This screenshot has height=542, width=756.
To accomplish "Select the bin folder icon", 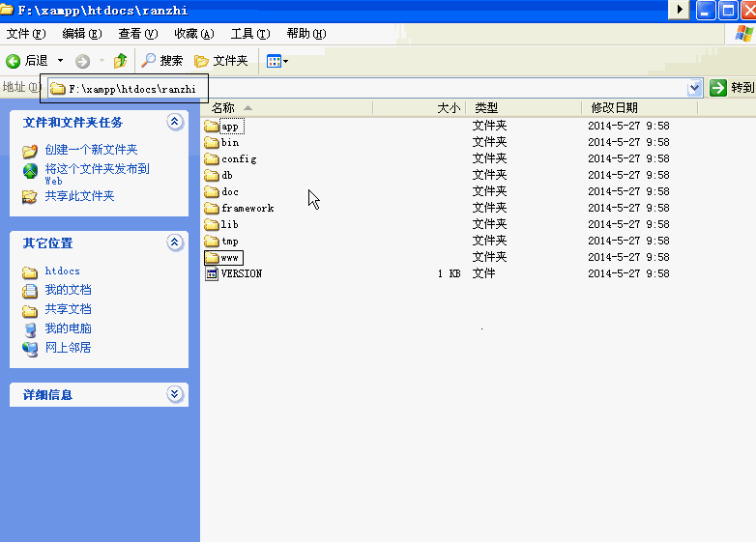I will point(211,143).
